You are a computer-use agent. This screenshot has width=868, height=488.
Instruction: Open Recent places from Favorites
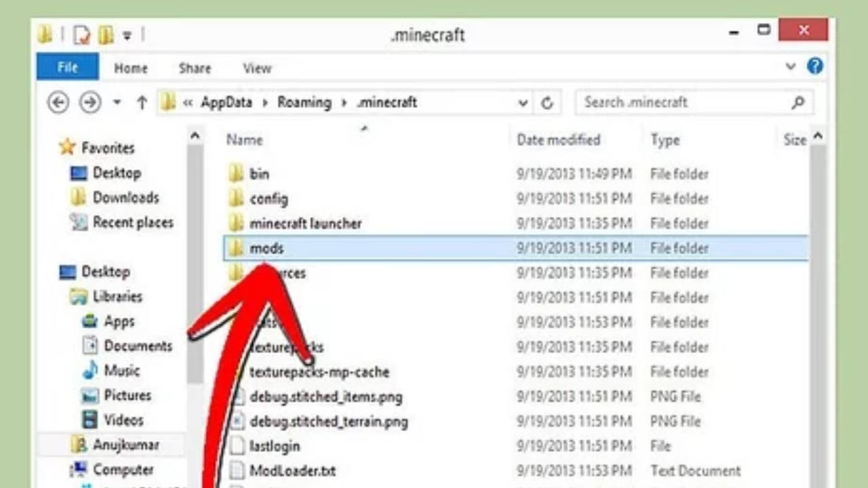coord(133,222)
